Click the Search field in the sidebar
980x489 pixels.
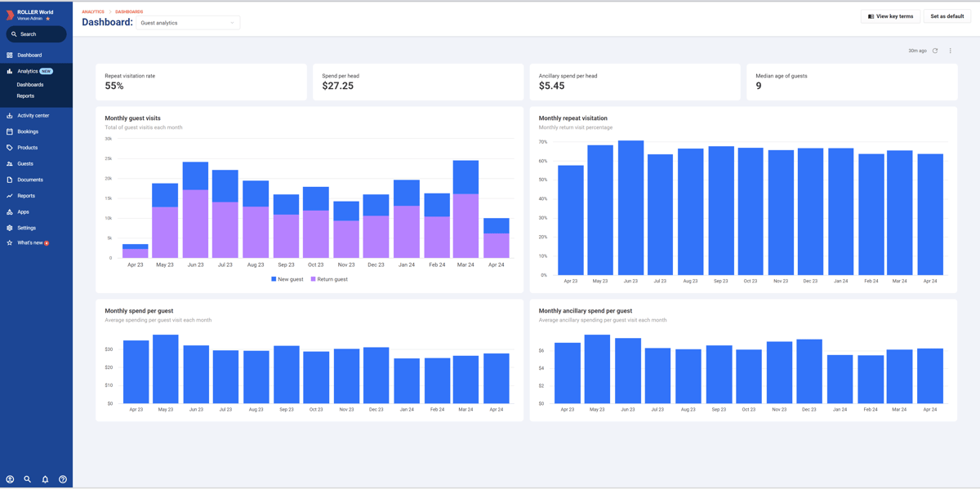coord(36,33)
